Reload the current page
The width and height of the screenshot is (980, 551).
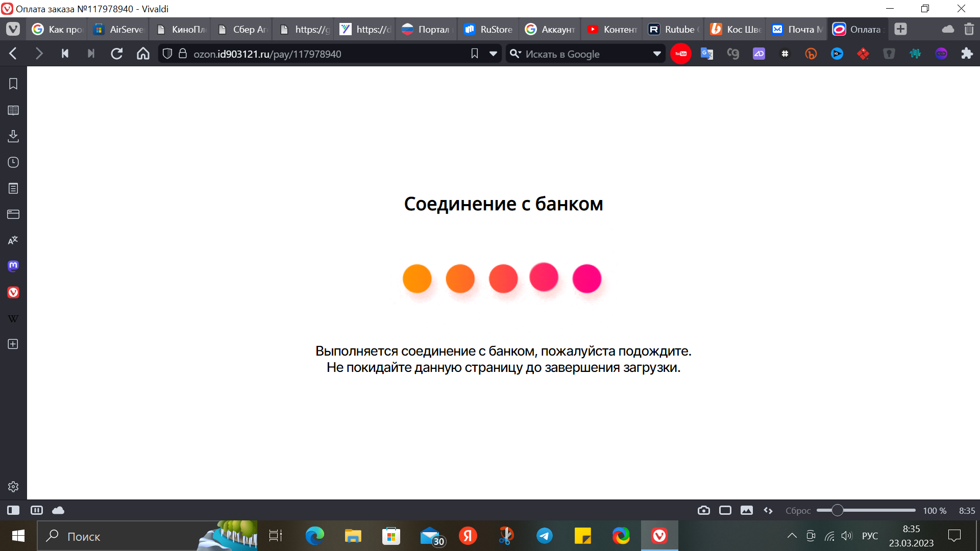117,54
